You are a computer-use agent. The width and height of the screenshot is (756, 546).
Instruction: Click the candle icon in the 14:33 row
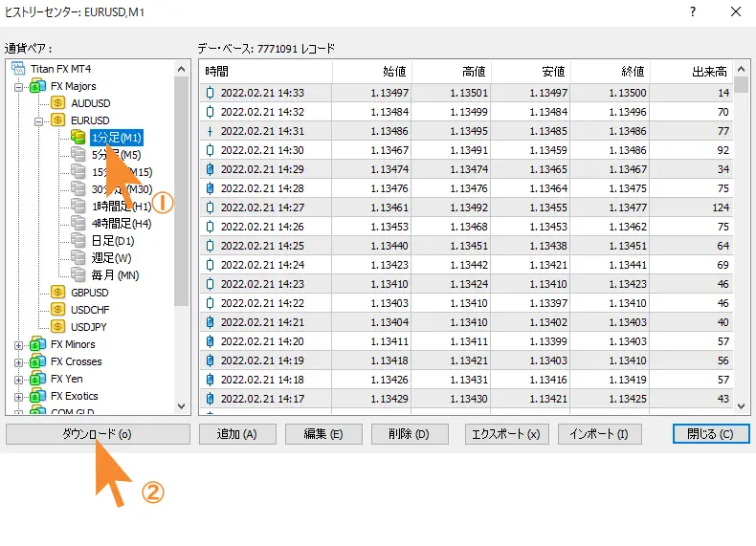pos(211,93)
